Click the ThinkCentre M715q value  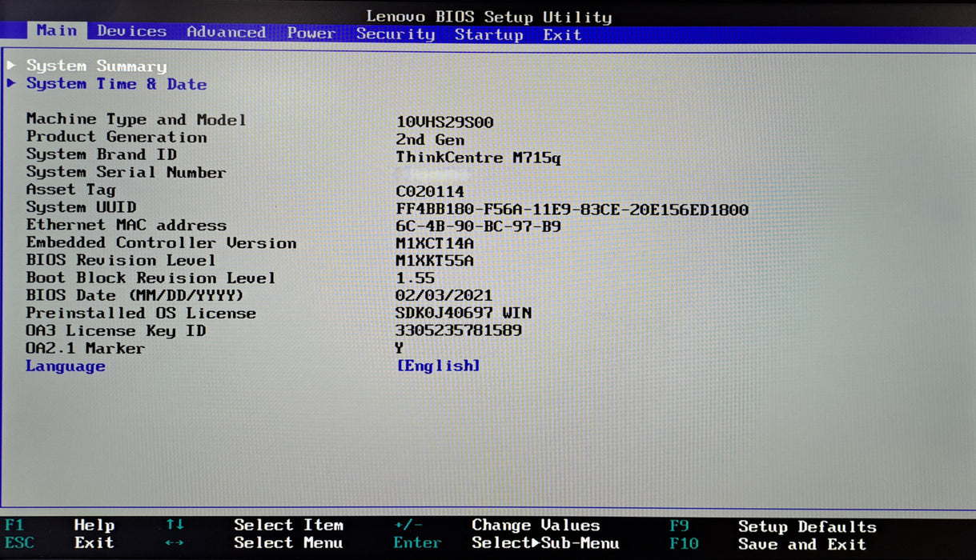tap(479, 158)
